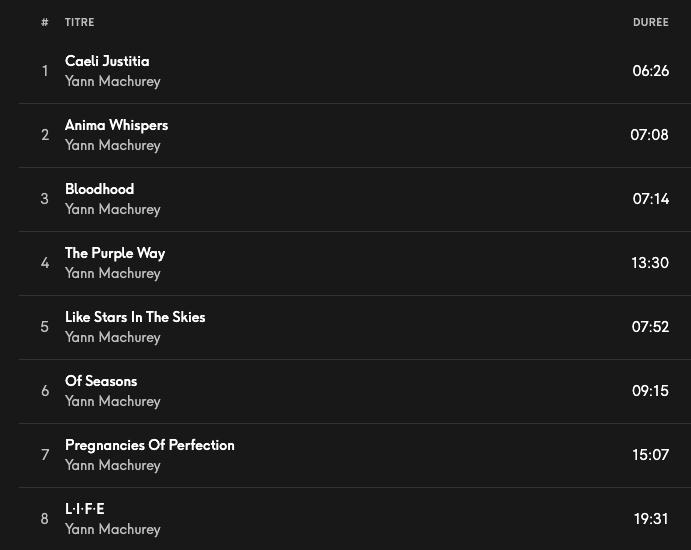Open artist Yann Machurey under Bloodhood
The height and width of the screenshot is (550, 691).
[112, 210]
